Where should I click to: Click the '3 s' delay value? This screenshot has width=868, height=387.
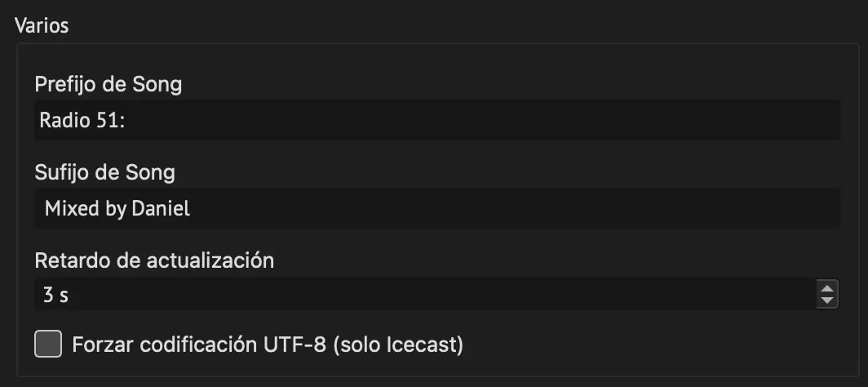tap(56, 295)
